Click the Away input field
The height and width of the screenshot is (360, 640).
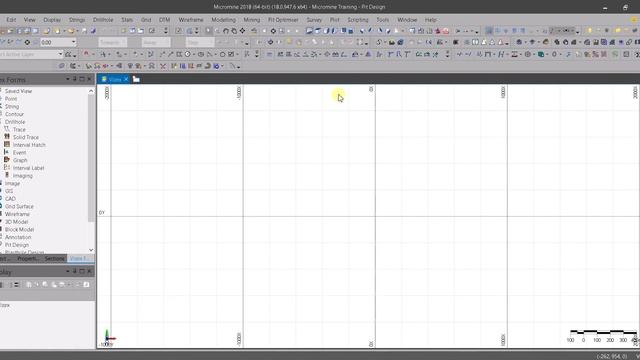(156, 42)
